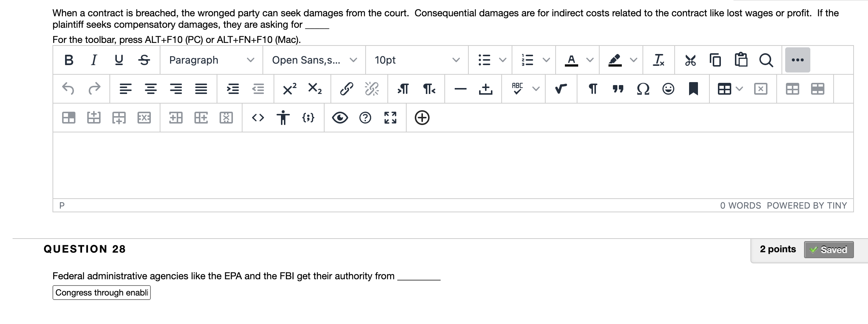Image resolution: width=868 pixels, height=324 pixels.
Task: Undo the last edit
Action: pos(68,89)
